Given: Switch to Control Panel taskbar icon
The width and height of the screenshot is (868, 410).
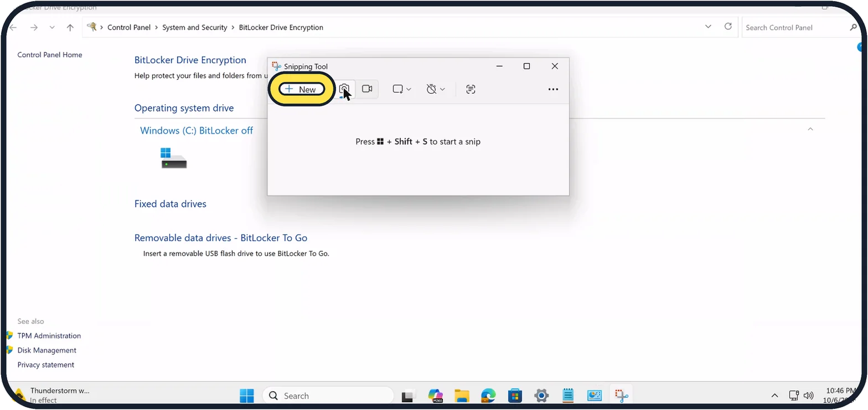Looking at the screenshot, I should point(595,396).
